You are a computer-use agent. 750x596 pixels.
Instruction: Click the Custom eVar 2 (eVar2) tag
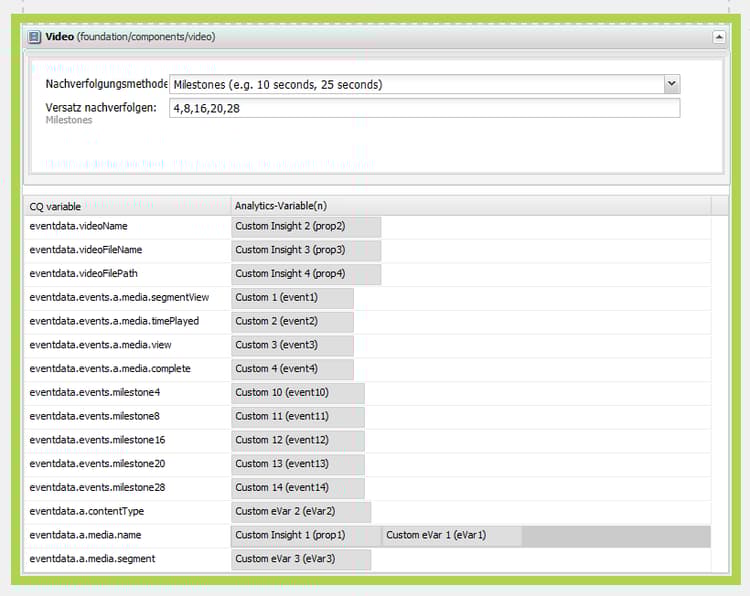point(301,511)
